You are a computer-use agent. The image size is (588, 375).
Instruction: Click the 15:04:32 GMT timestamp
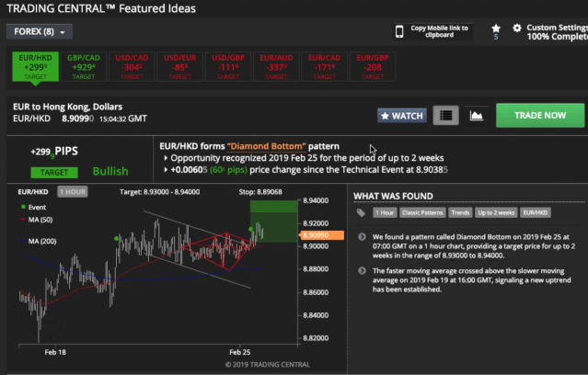tap(123, 119)
